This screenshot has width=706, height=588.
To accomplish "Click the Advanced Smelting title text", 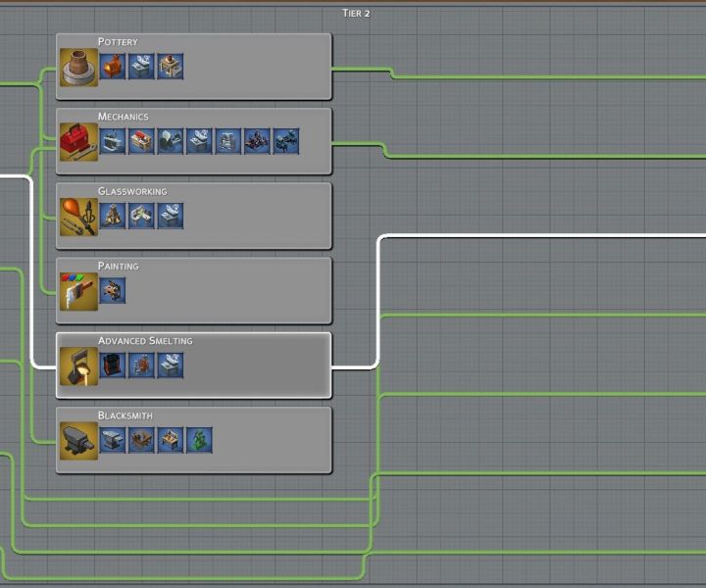I will point(145,341).
